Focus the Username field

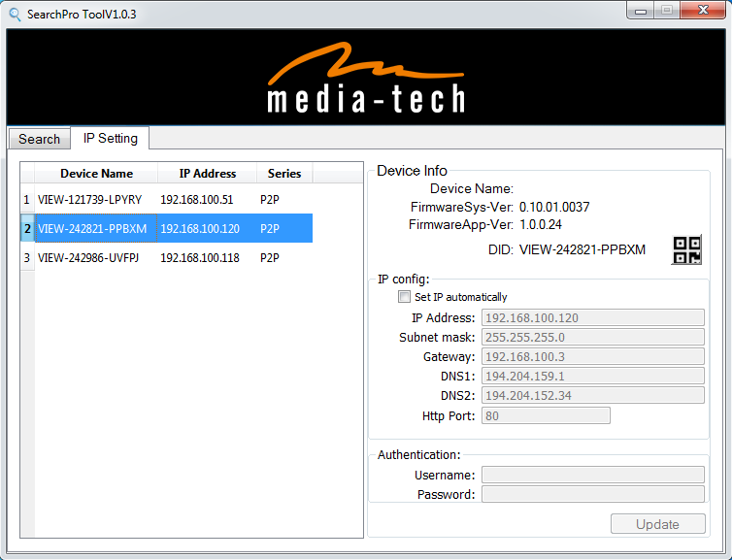[x=593, y=475]
